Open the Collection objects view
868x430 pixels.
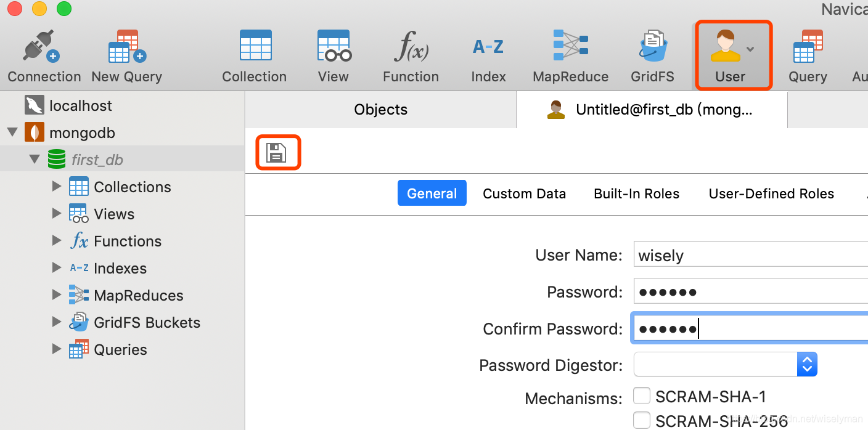pyautogui.click(x=255, y=57)
